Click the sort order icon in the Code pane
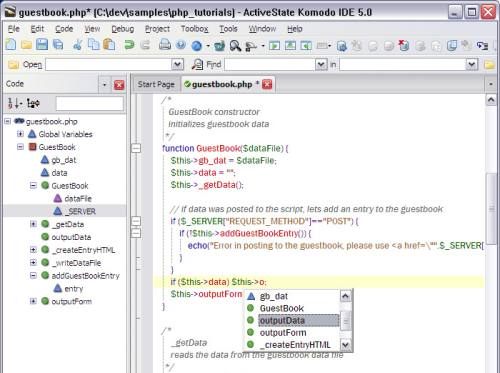 coord(14,104)
